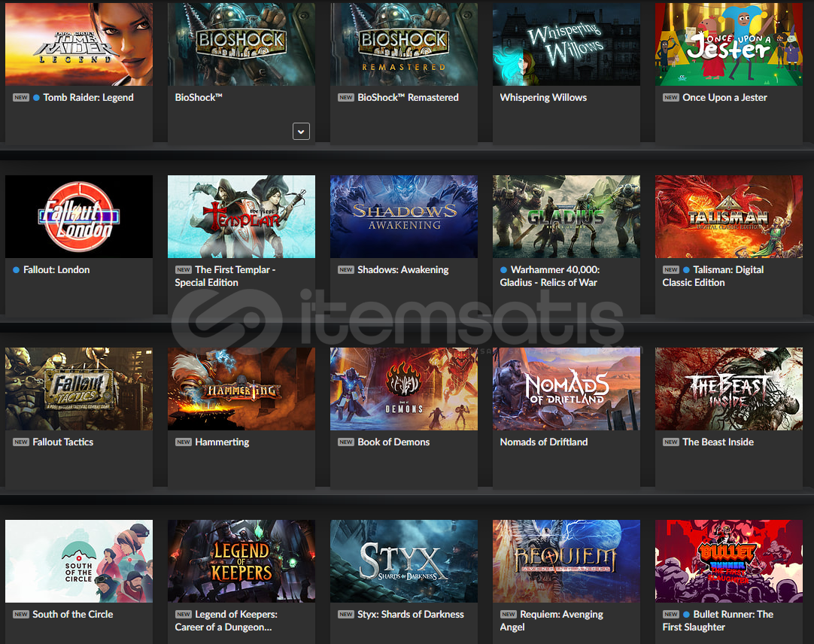The width and height of the screenshot is (814, 644).
Task: Click the blue dot beside Talisman: Digital
Action: pyautogui.click(x=686, y=270)
